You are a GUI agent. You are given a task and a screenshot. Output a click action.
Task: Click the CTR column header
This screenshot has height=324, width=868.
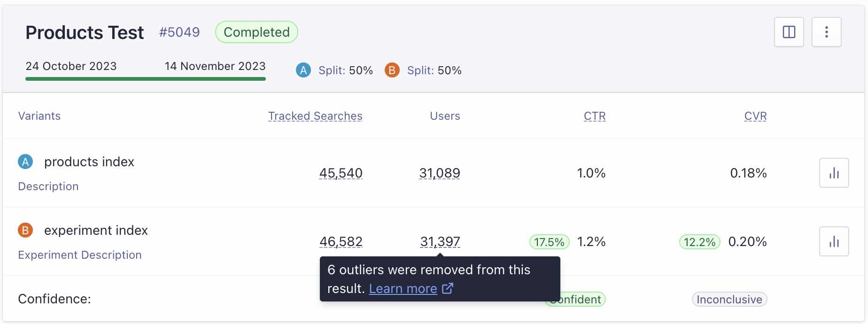pos(595,116)
